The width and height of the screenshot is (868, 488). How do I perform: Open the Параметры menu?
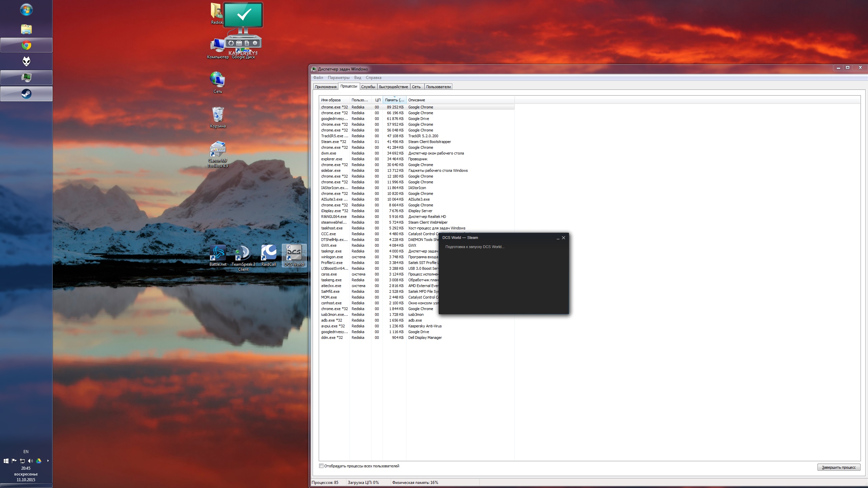pos(338,78)
